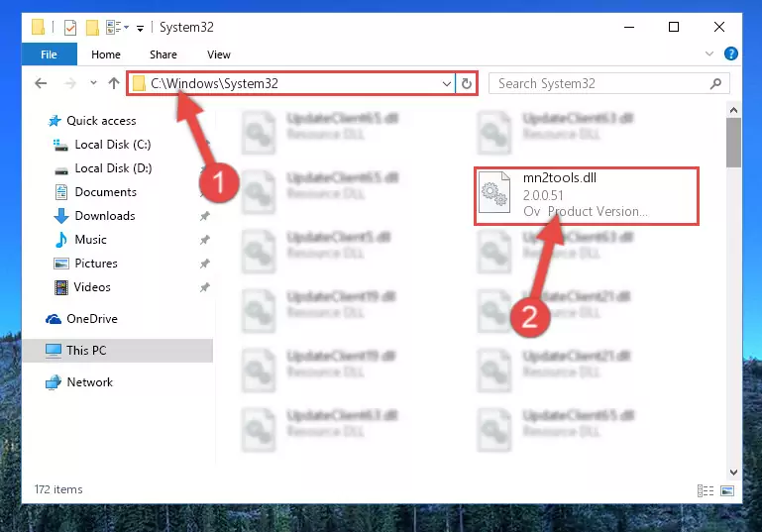Switch to Large icons view layout
Image resolution: width=762 pixels, height=532 pixels.
pos(727,490)
